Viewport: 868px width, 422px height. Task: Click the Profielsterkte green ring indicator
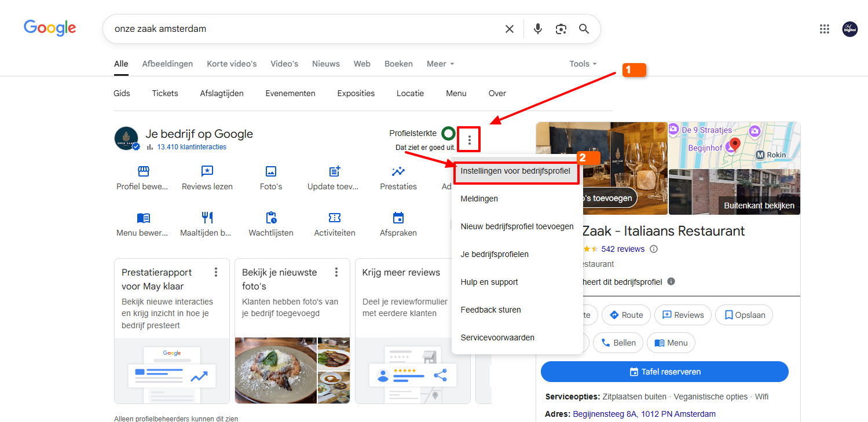coord(448,133)
